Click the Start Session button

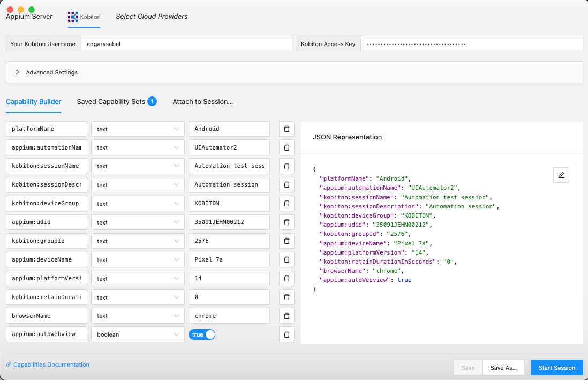[x=556, y=368]
